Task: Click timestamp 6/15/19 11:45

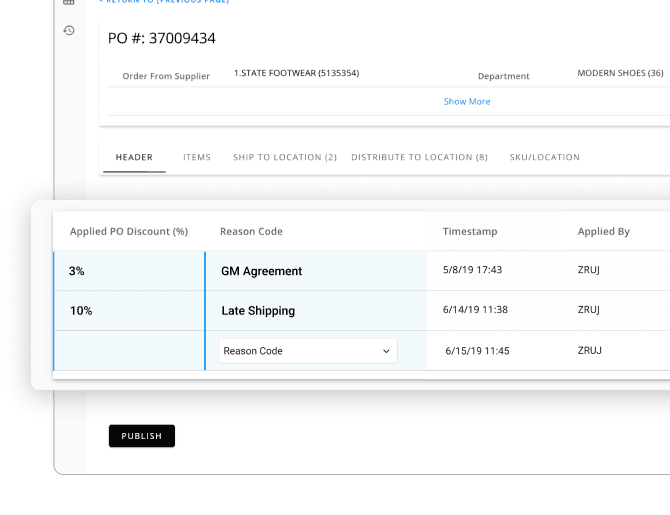Action: [477, 351]
